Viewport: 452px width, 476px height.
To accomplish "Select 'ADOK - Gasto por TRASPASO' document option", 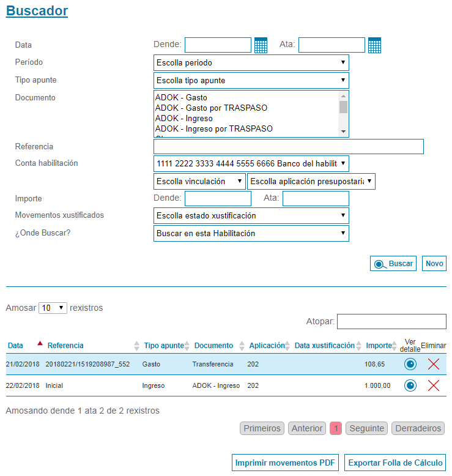I will coord(211,108).
